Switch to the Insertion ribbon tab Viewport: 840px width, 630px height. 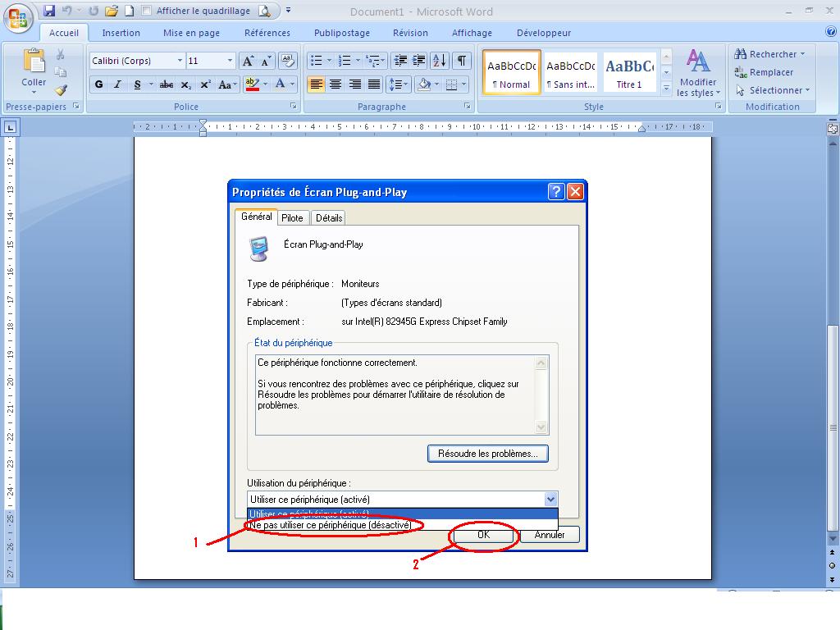pos(121,33)
